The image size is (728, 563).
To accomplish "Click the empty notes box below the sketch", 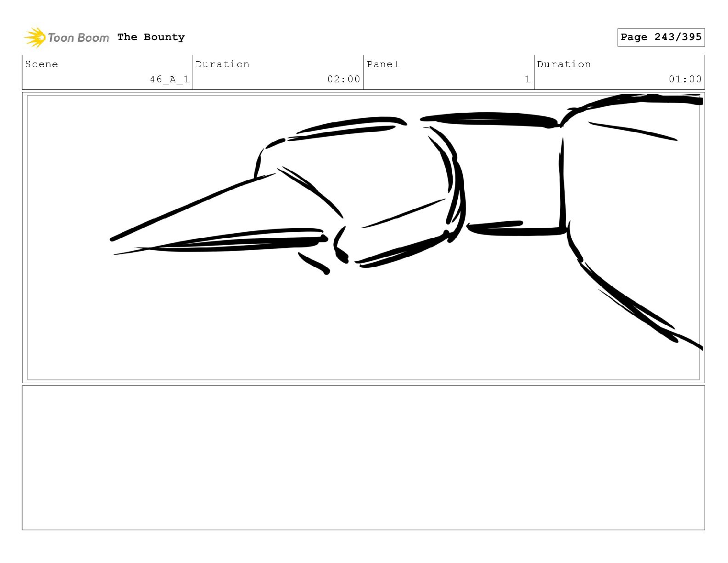I will (364, 458).
